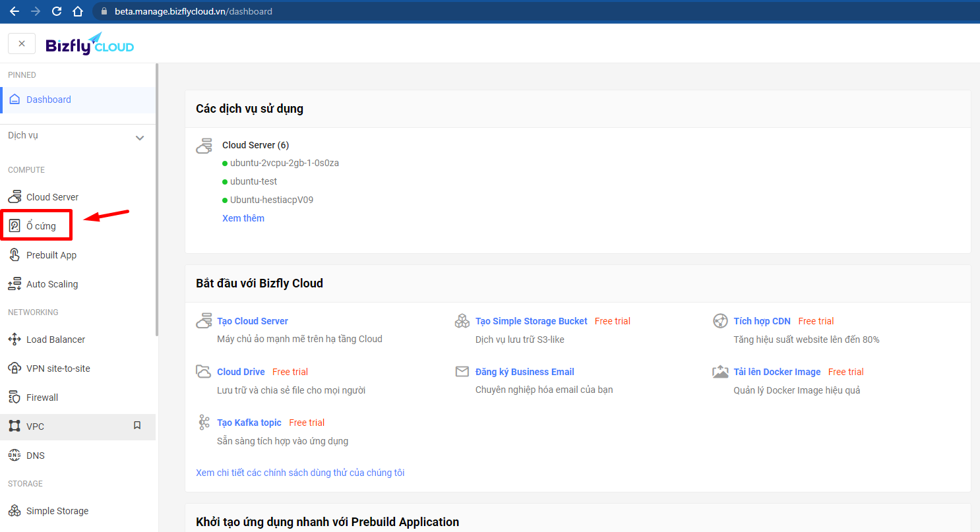This screenshot has height=532, width=980.
Task: Open the Đăng ký Business Email link
Action: pos(525,372)
